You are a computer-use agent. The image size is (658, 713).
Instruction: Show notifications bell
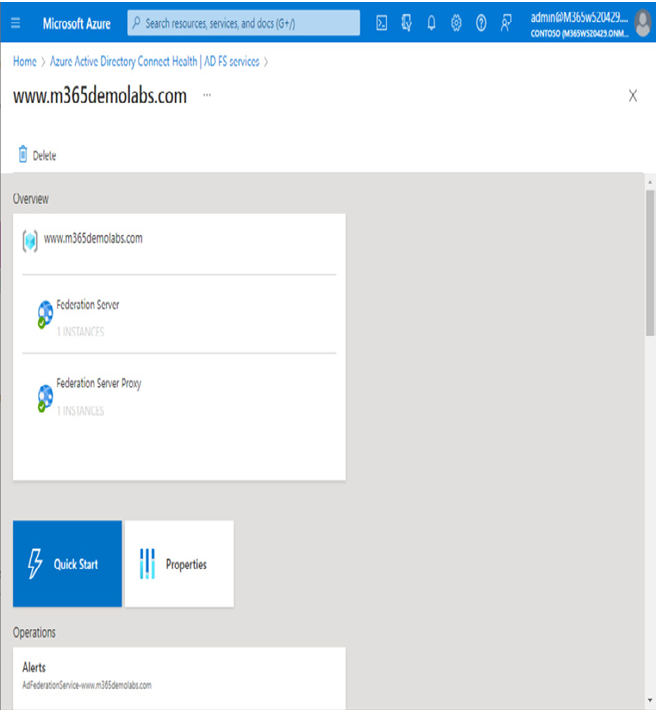432,23
